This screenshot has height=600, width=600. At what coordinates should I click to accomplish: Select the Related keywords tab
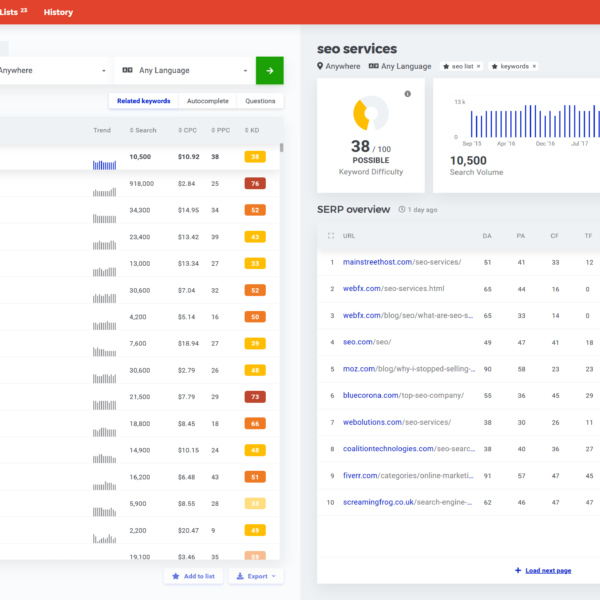[144, 101]
